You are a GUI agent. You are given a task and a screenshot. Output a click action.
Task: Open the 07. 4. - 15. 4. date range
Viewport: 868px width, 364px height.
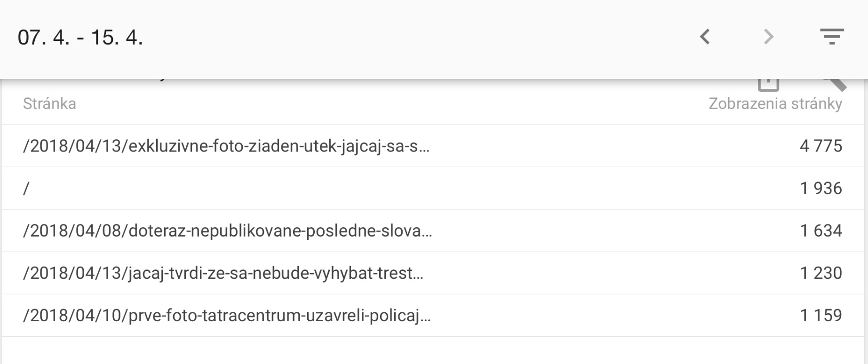(x=80, y=38)
